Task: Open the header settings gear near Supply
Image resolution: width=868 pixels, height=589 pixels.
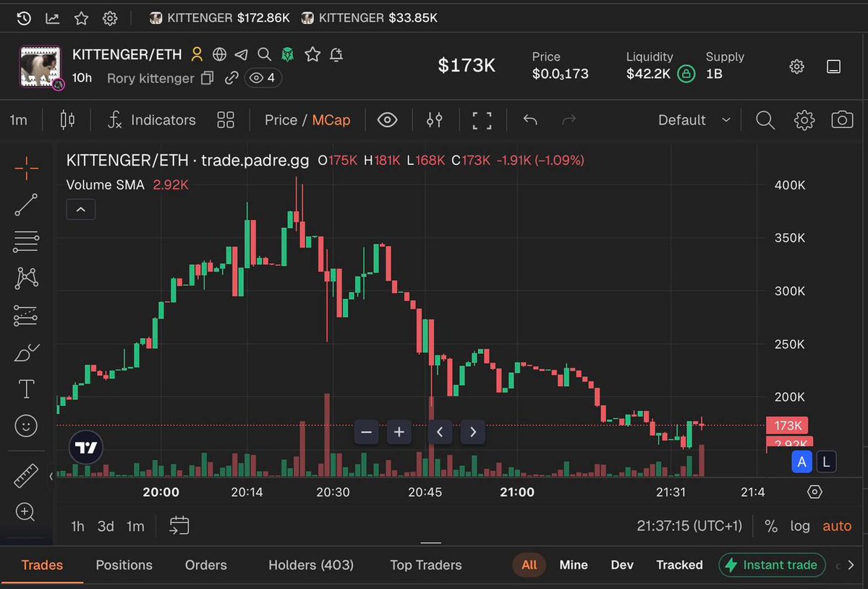Action: (x=797, y=67)
